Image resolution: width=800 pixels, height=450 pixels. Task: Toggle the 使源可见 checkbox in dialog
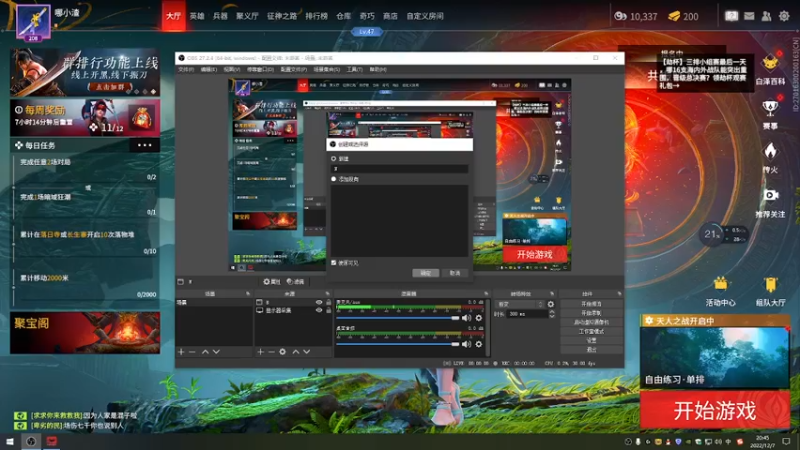coord(334,263)
